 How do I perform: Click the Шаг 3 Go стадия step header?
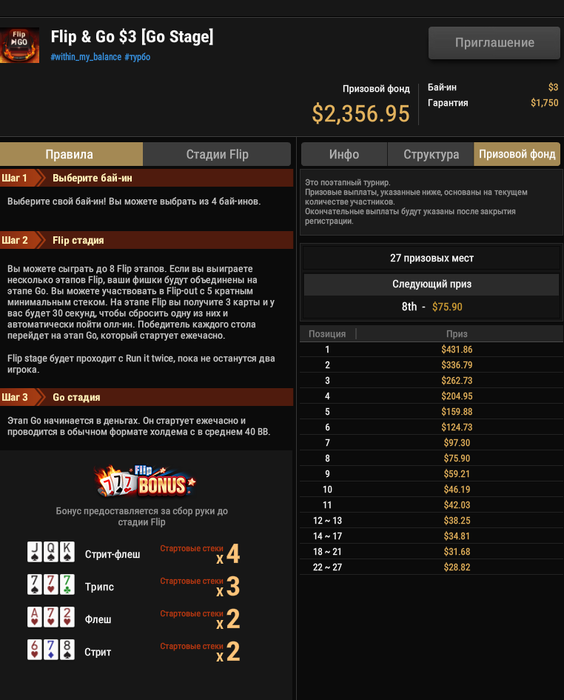click(146, 397)
